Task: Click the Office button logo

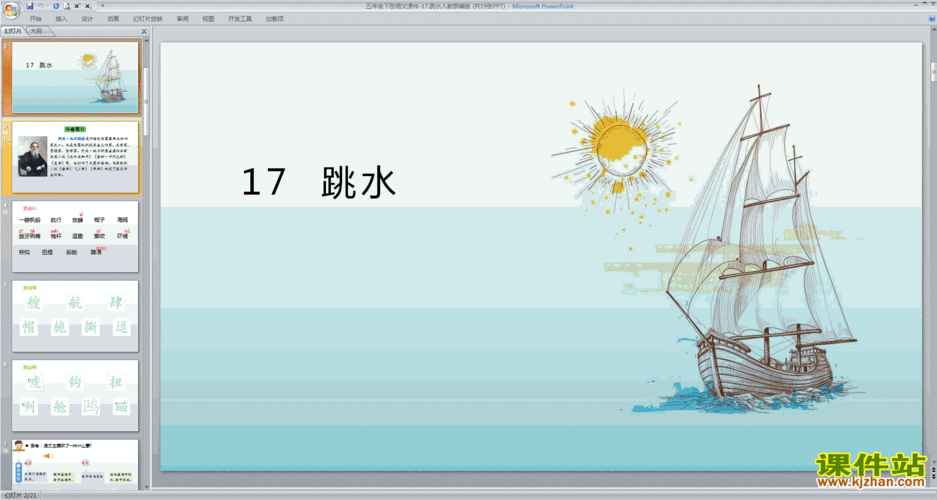Action: pyautogui.click(x=10, y=10)
